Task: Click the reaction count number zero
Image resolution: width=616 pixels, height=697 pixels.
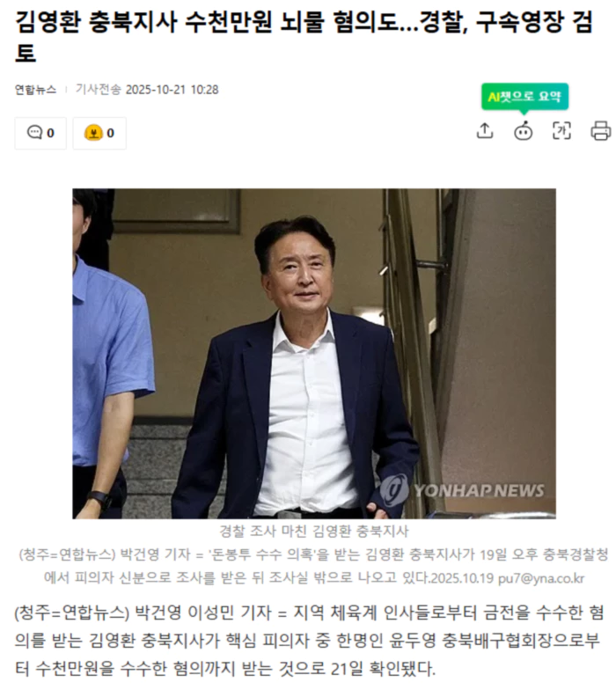Action: (110, 133)
